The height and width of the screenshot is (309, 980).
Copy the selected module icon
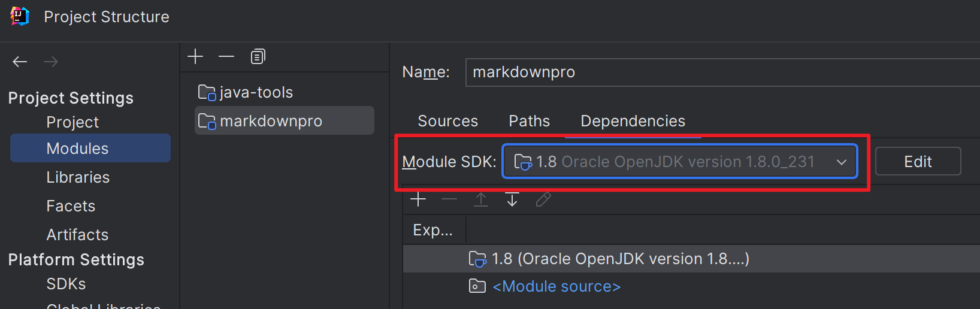point(258,57)
